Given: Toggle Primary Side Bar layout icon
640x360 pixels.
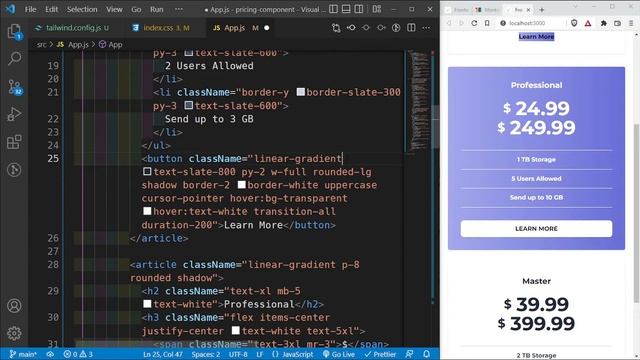Looking at the screenshot, I should pyautogui.click(x=333, y=9).
